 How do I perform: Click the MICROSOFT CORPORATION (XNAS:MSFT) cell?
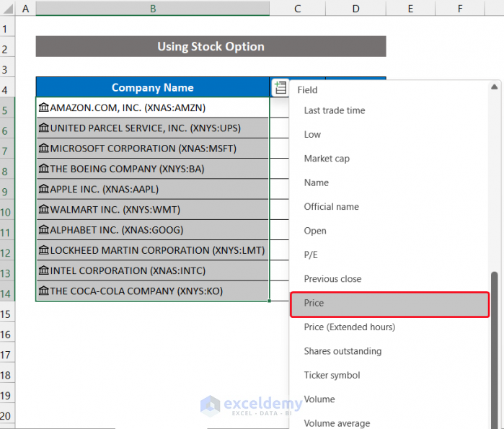pos(153,148)
